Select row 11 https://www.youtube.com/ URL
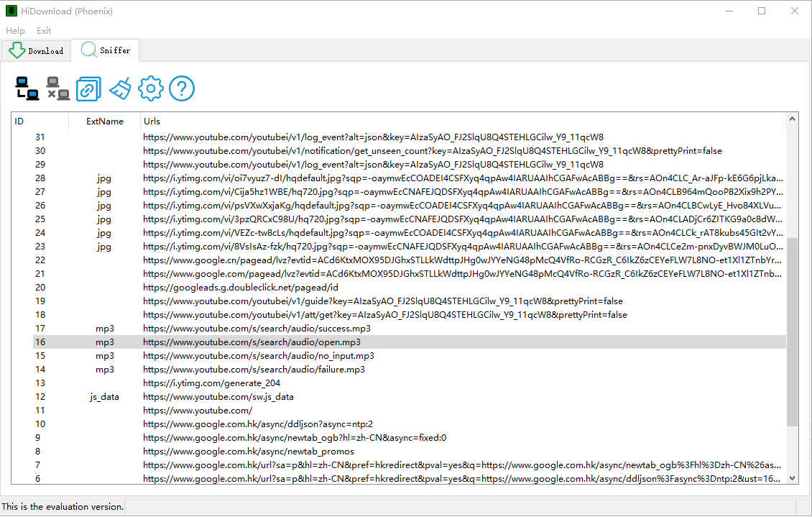This screenshot has width=812, height=517. coord(198,411)
